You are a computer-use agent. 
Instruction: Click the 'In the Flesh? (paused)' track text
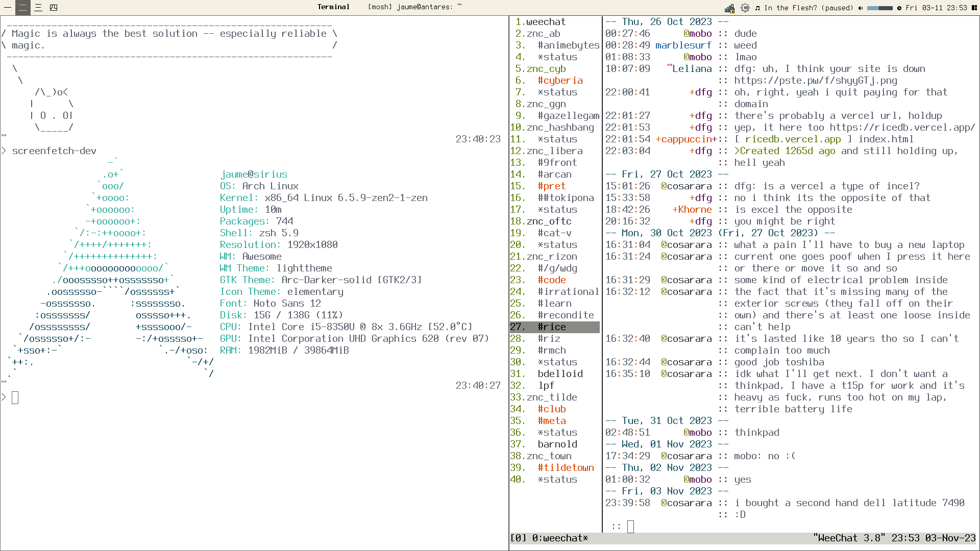click(808, 8)
